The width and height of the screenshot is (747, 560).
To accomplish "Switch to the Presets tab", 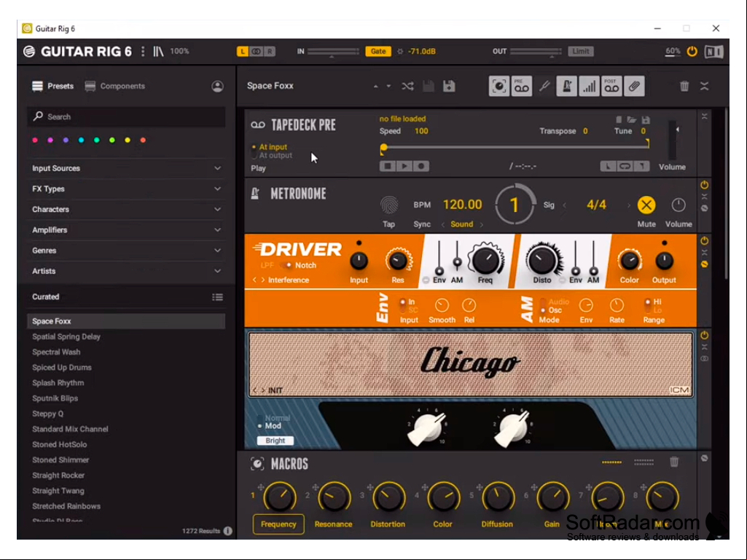I will tap(53, 86).
